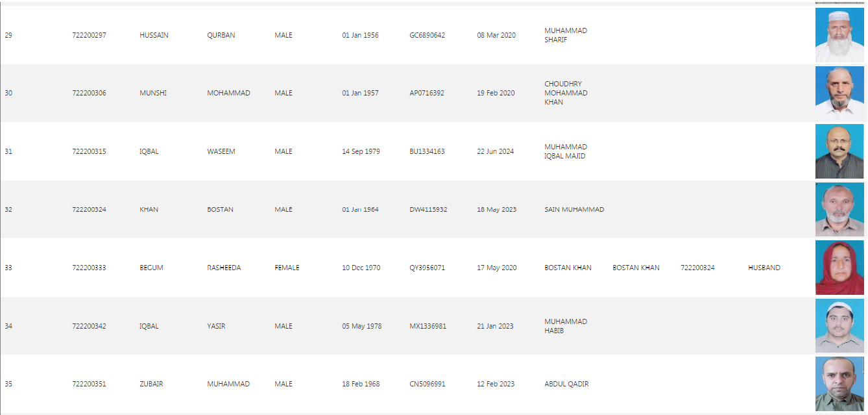Select the date 14 Sep 1979
The height and width of the screenshot is (415, 868).
click(361, 151)
